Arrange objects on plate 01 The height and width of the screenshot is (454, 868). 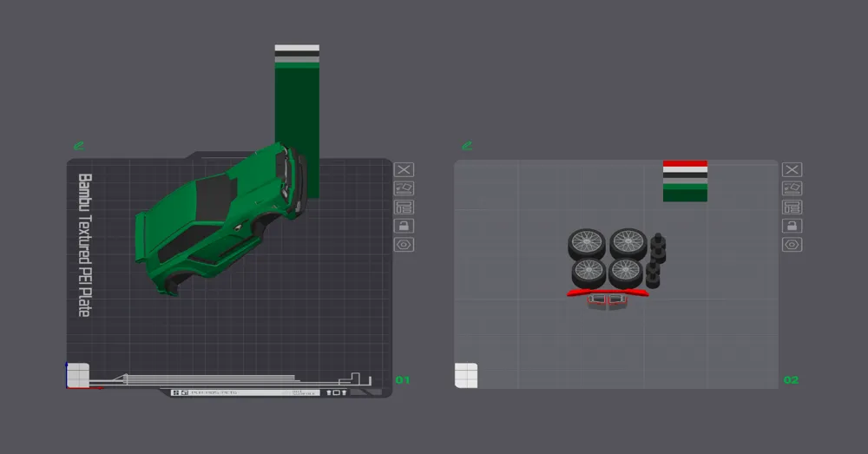404,207
